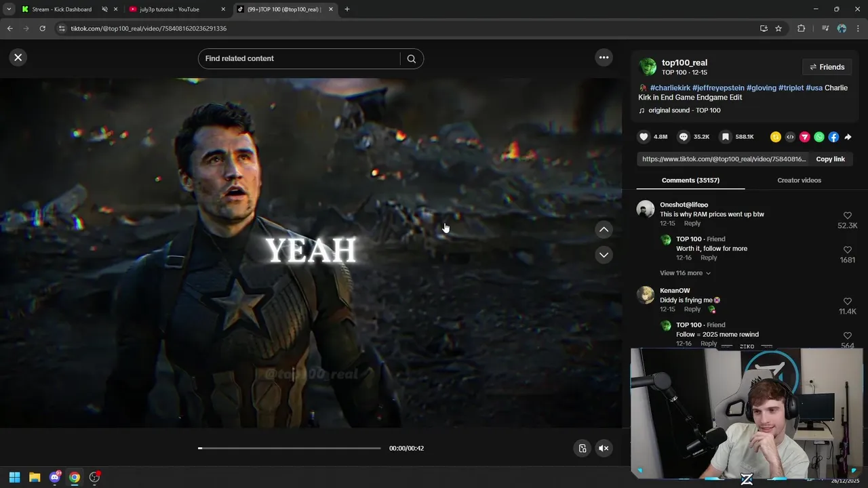Like KenanOW's comment
The width and height of the screenshot is (868, 488).
coord(848,302)
